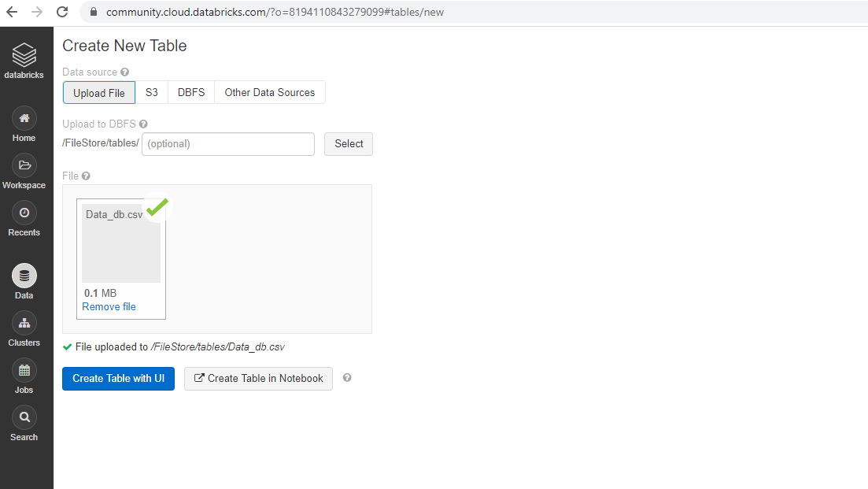The width and height of the screenshot is (868, 489).
Task: View site info via the padlock icon
Action: point(94,12)
